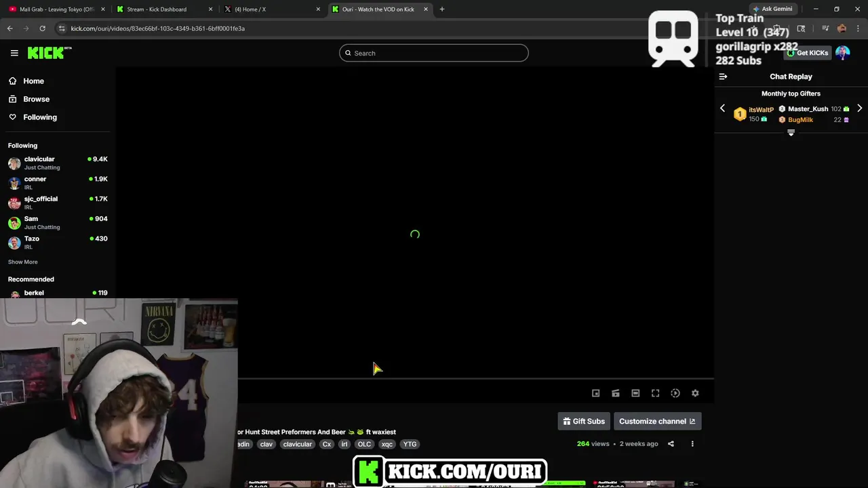Open Chrome media controls icon

[x=825, y=28]
